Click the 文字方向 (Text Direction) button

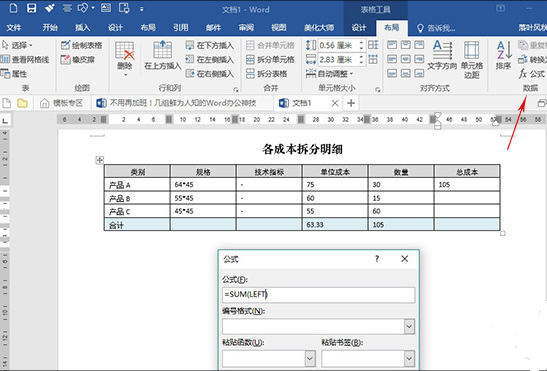(442, 55)
